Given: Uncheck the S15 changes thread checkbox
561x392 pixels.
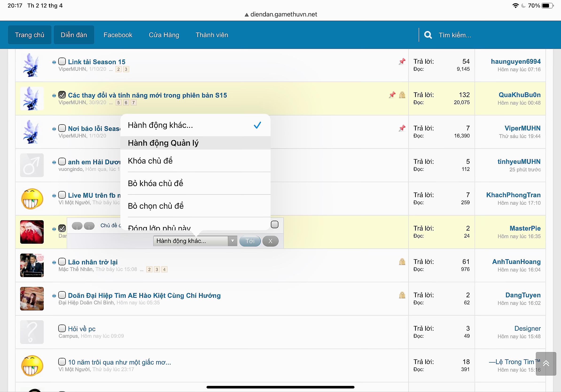Looking at the screenshot, I should [x=62, y=95].
